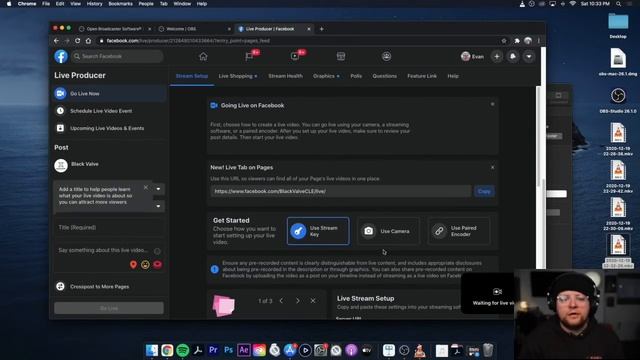
Task: Switch to the Polls tab
Action: tap(356, 76)
